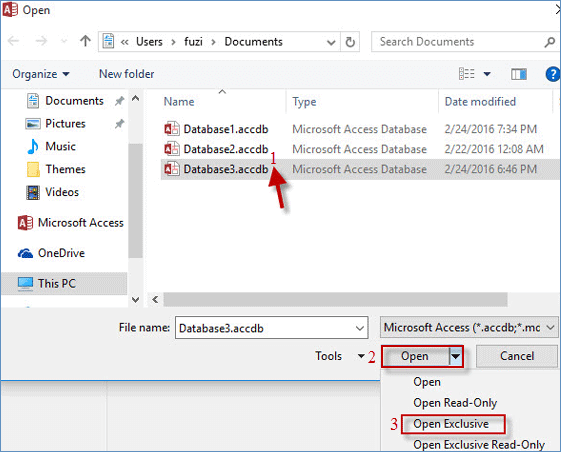
Task: Click navigation pane vertical scrollbar thumb
Action: coord(135,200)
